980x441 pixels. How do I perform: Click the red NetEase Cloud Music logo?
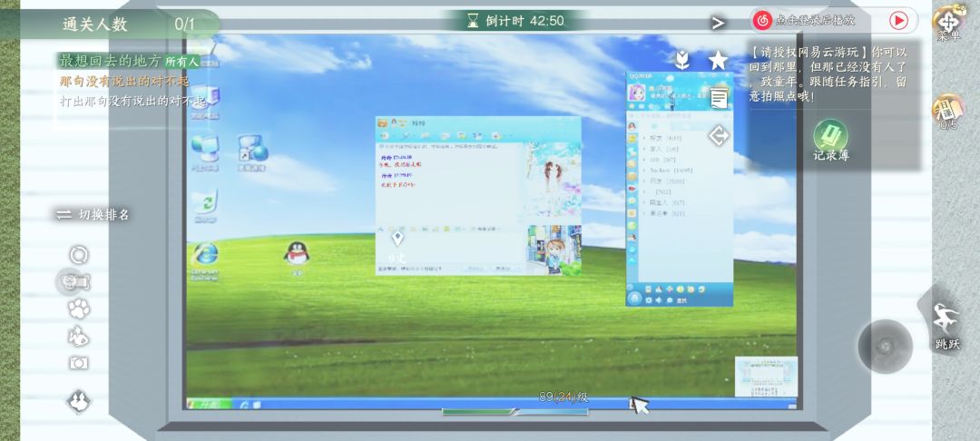(762, 21)
